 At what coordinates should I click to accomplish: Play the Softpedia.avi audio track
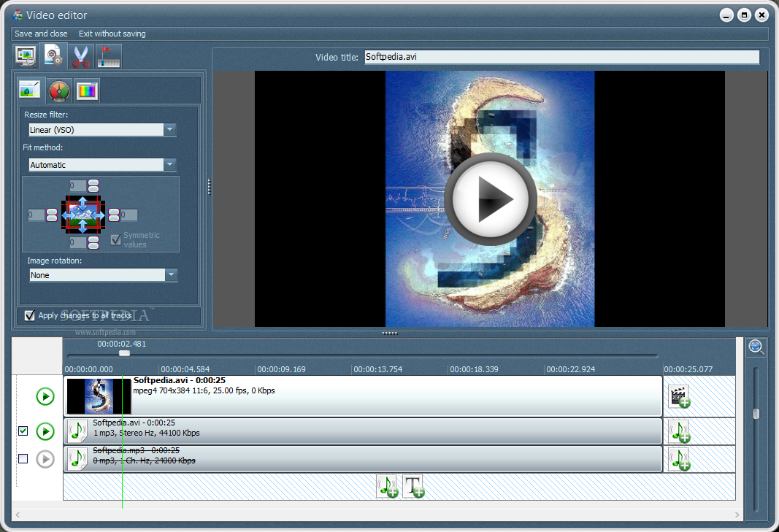click(x=45, y=431)
